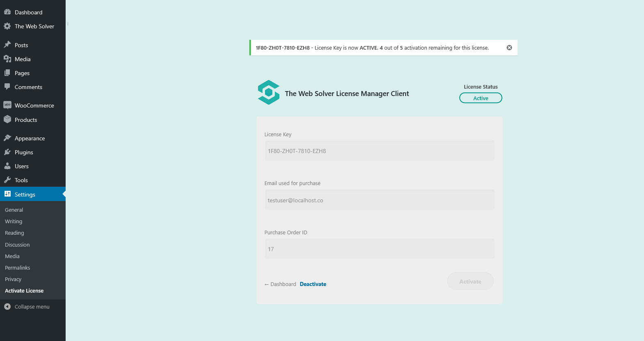Click the Comments bubble icon
Screen dimensions: 644x341
[7, 87]
